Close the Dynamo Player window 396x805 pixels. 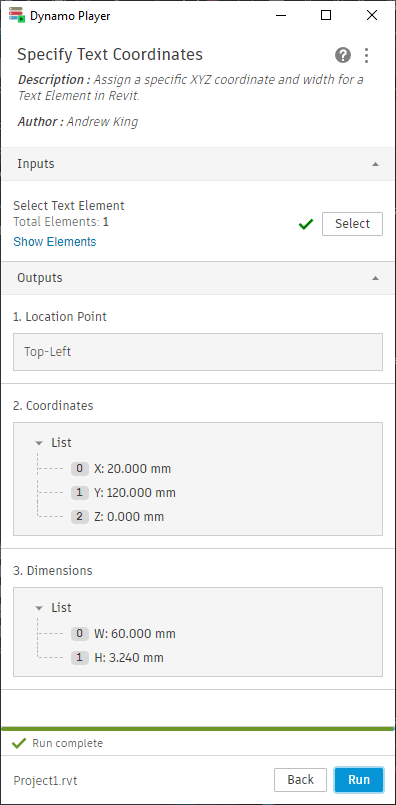click(372, 15)
